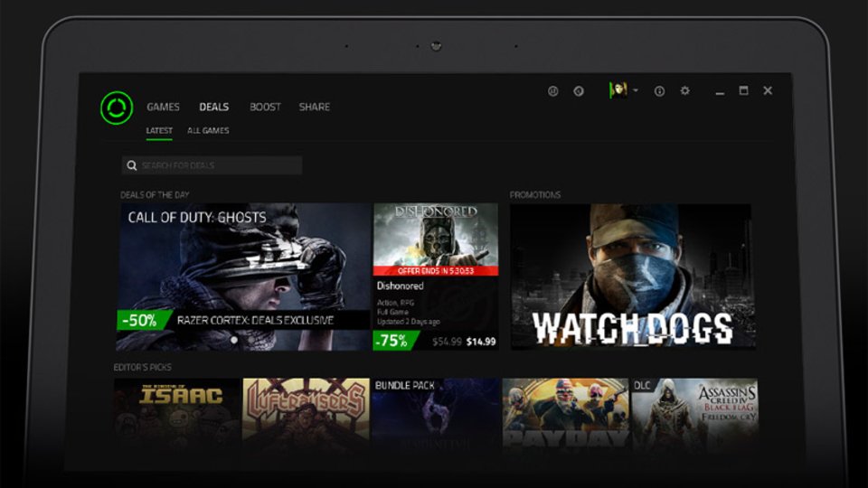
Task: Click the magnifier icon in deals search
Action: coord(132,165)
